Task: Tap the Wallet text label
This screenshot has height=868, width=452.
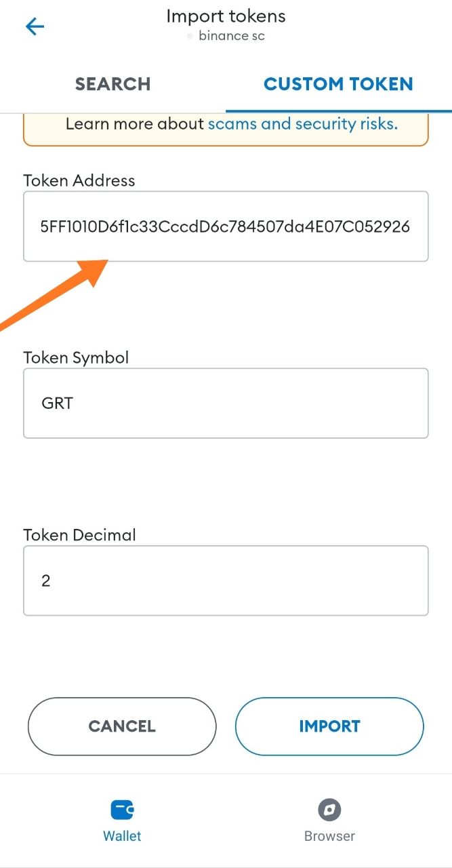Action: point(122,836)
